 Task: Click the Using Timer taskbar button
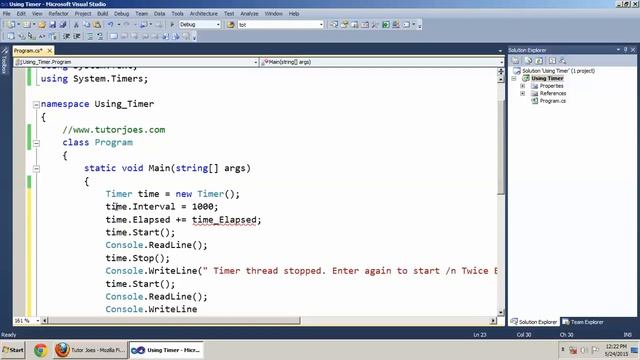(166, 350)
